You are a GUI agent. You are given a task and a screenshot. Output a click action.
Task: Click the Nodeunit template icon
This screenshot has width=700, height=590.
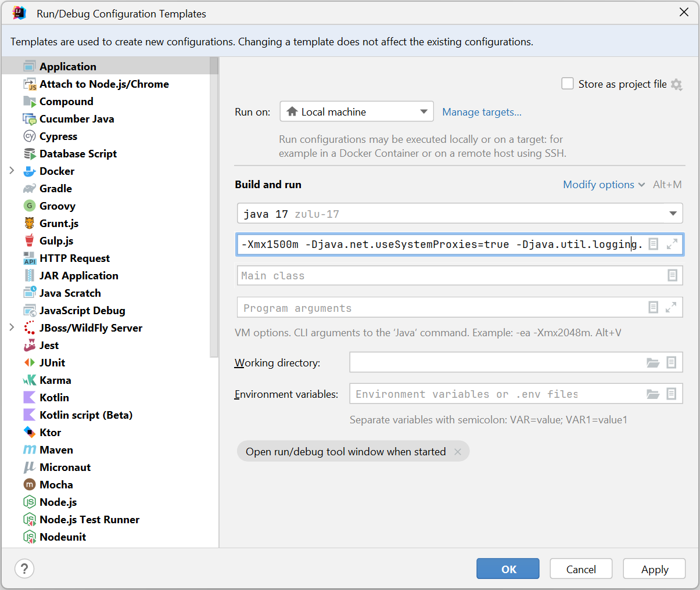30,537
